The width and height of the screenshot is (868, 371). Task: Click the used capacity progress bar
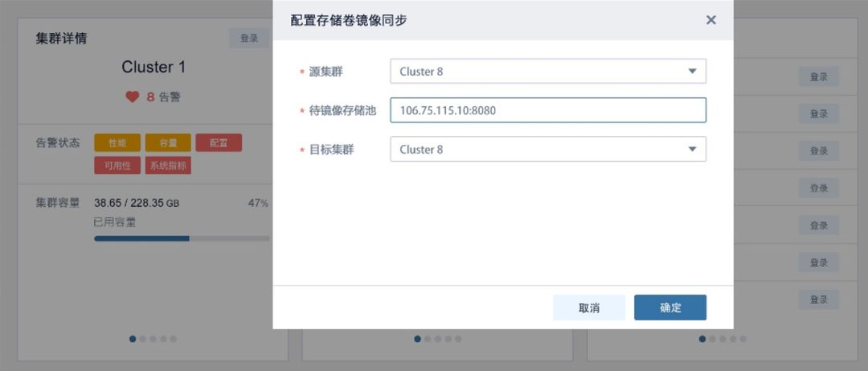click(182, 238)
